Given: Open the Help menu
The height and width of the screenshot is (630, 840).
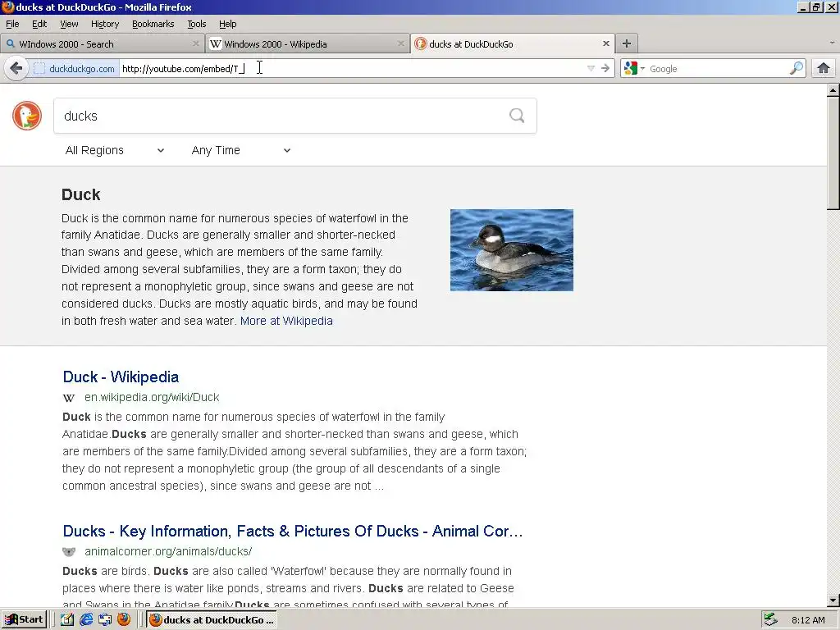Looking at the screenshot, I should click(228, 24).
